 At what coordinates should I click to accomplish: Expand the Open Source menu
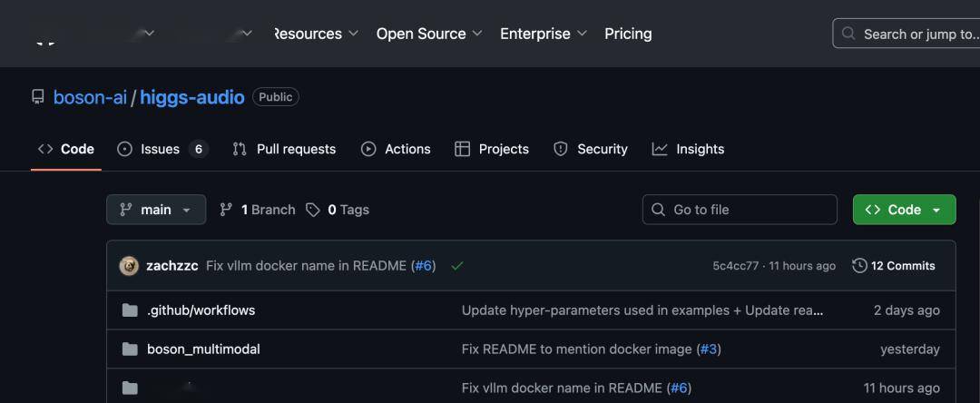(429, 34)
